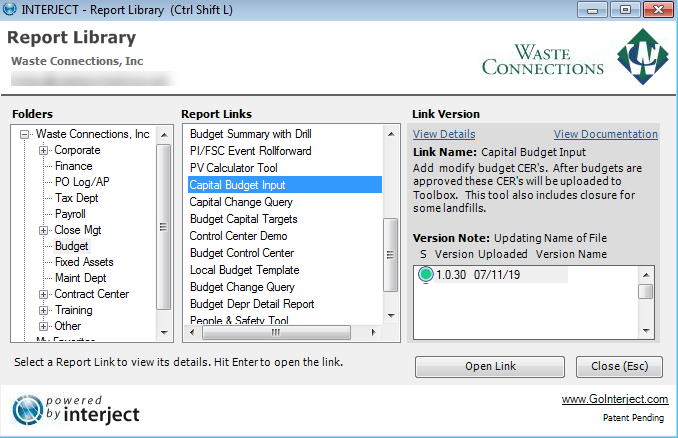The width and height of the screenshot is (678, 438).
Task: Expand the Other folder
Action: [43, 326]
